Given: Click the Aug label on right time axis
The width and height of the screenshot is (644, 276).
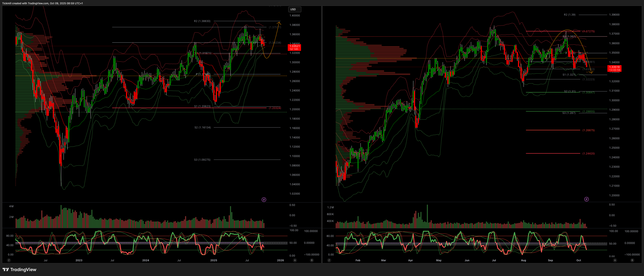Looking at the screenshot, I should [523, 260].
